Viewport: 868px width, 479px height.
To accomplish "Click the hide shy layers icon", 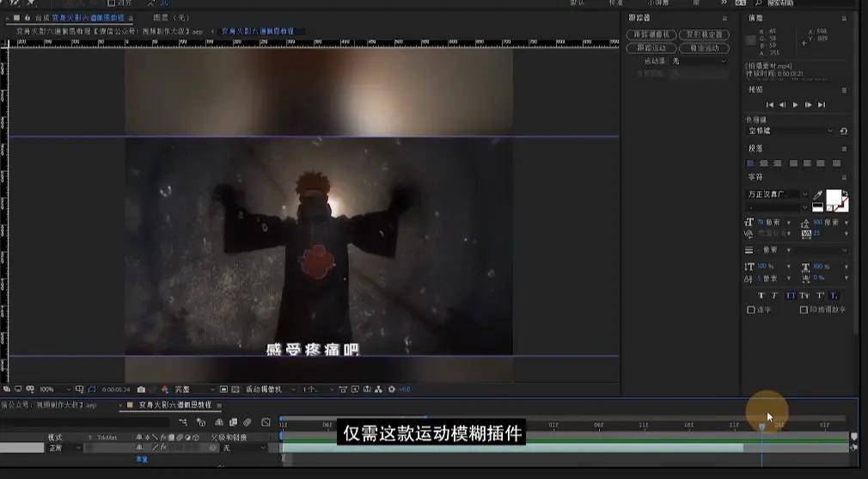I will point(219,422).
